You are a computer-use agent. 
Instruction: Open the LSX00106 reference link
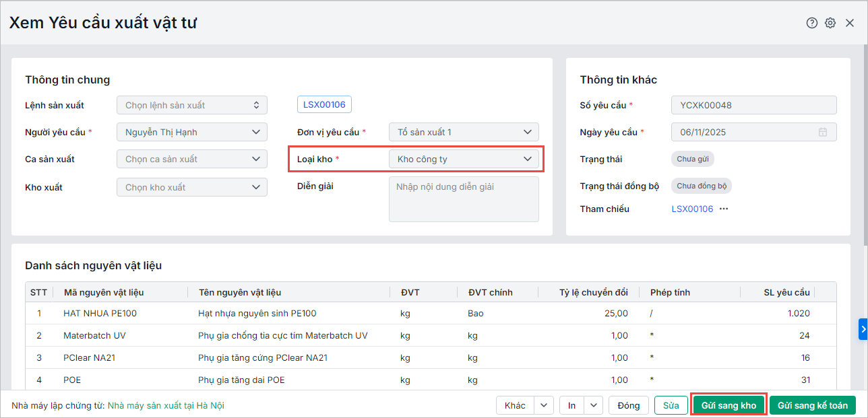point(692,209)
